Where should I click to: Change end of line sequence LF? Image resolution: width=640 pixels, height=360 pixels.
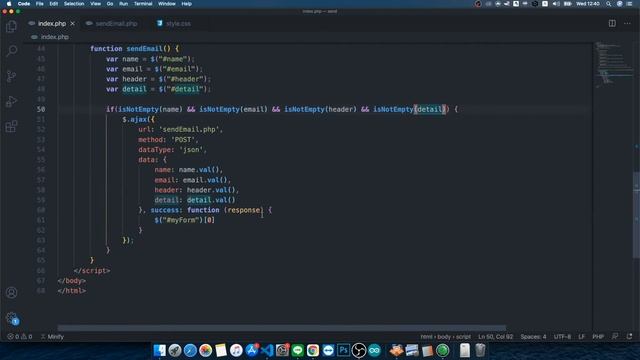[x=581, y=337]
